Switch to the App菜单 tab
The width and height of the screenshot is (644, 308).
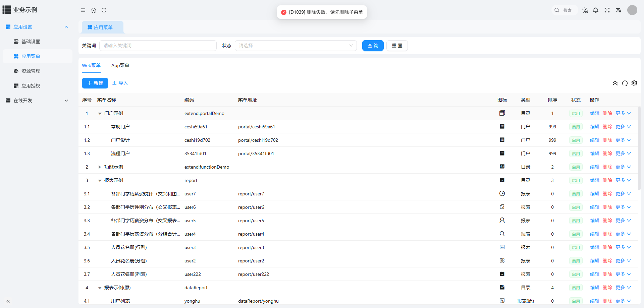click(x=120, y=65)
